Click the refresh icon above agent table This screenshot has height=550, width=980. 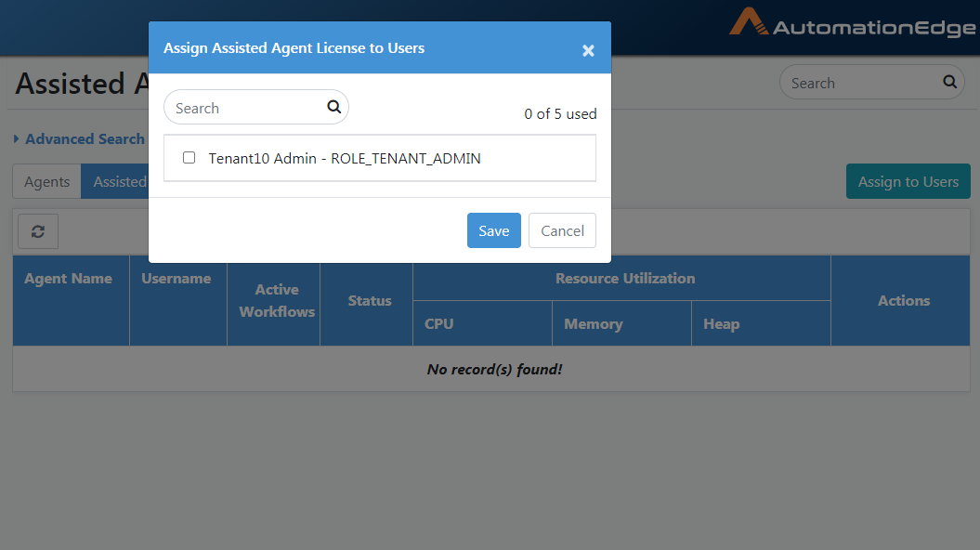pos(38,232)
